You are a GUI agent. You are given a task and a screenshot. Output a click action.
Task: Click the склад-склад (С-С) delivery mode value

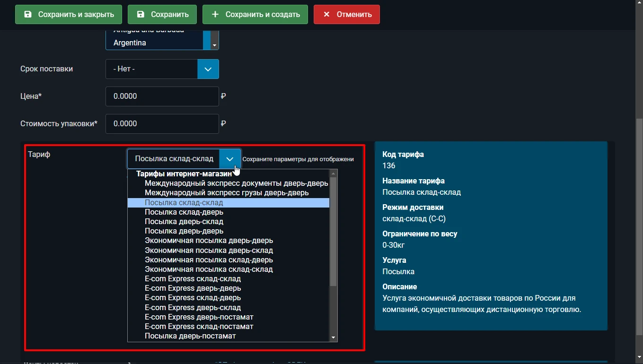(414, 219)
